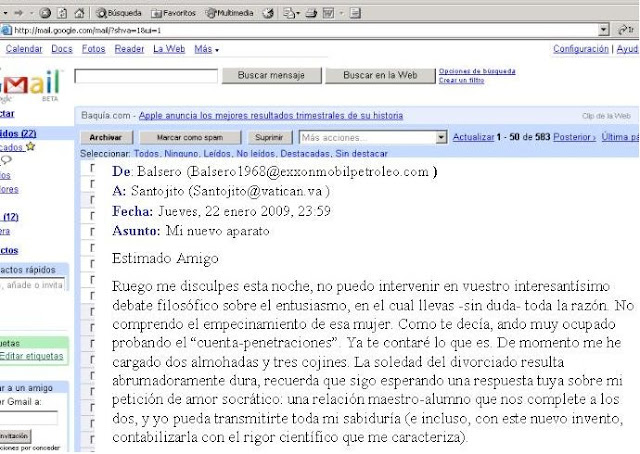Go to the browser Home page

coord(79,13)
